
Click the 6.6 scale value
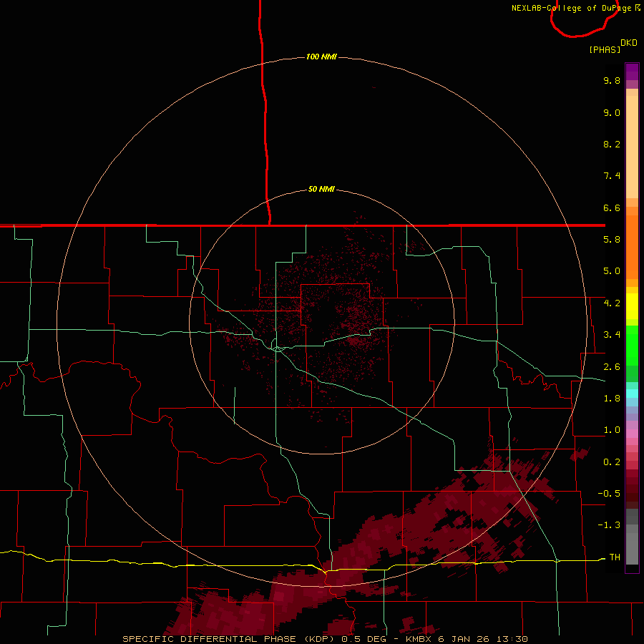click(612, 208)
